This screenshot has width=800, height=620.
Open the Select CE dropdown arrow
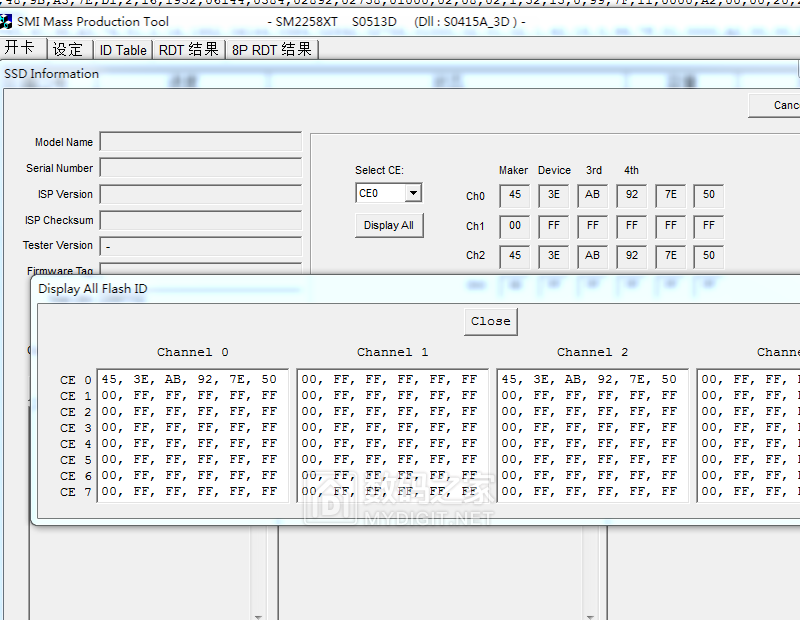tap(413, 193)
